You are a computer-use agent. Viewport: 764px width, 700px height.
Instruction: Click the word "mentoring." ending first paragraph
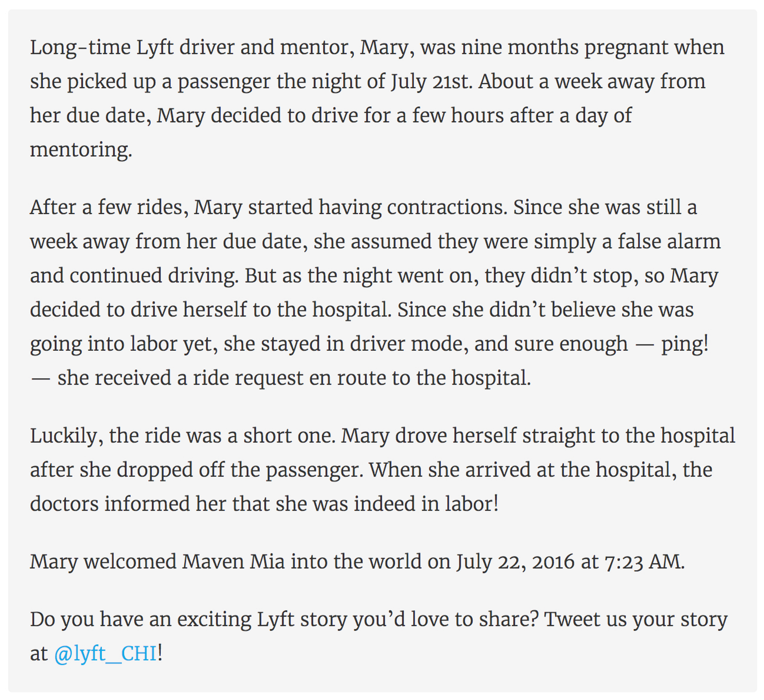coord(81,150)
